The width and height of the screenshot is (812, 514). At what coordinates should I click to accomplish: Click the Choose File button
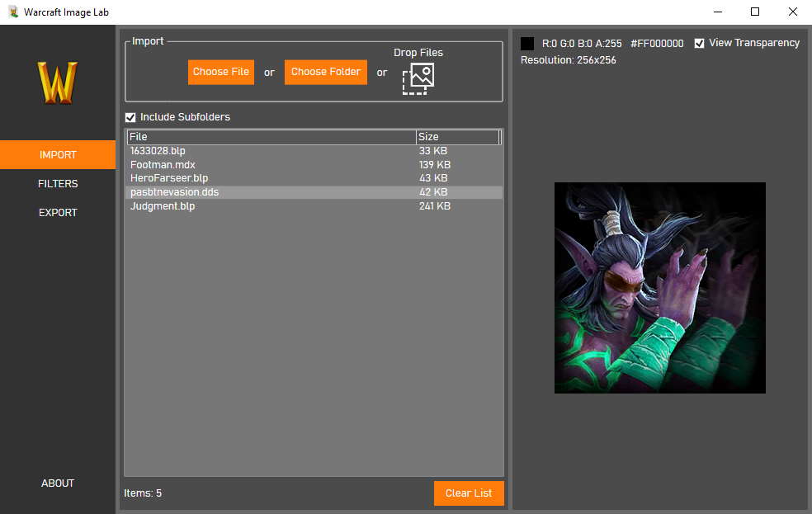click(x=221, y=72)
